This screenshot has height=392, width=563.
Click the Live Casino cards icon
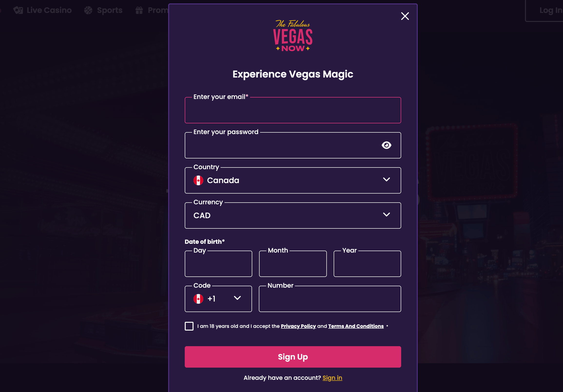(18, 10)
